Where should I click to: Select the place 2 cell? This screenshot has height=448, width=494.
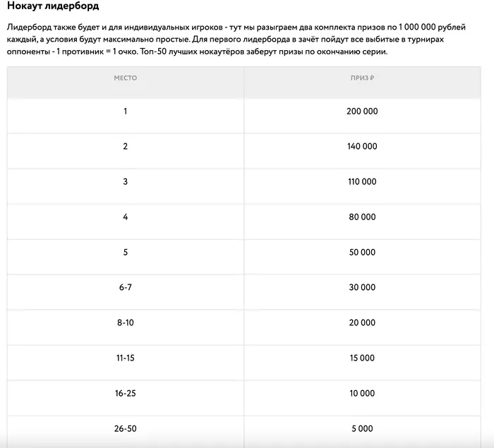coord(126,147)
